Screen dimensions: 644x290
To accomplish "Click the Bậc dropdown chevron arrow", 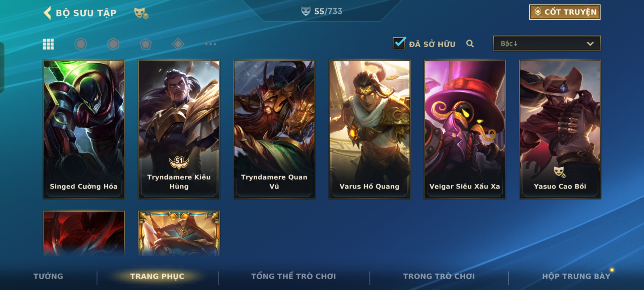I will 590,44.
